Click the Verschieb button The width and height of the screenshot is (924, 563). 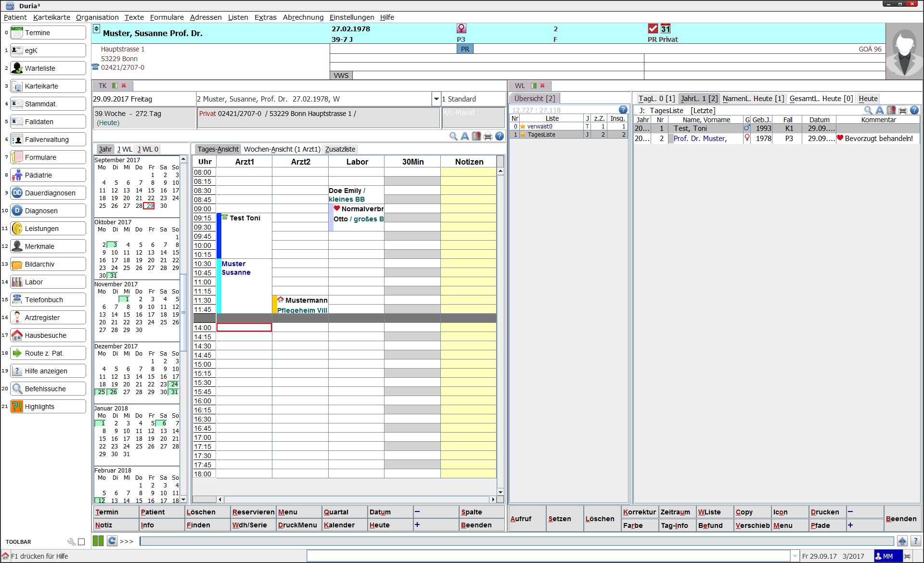pyautogui.click(x=752, y=525)
